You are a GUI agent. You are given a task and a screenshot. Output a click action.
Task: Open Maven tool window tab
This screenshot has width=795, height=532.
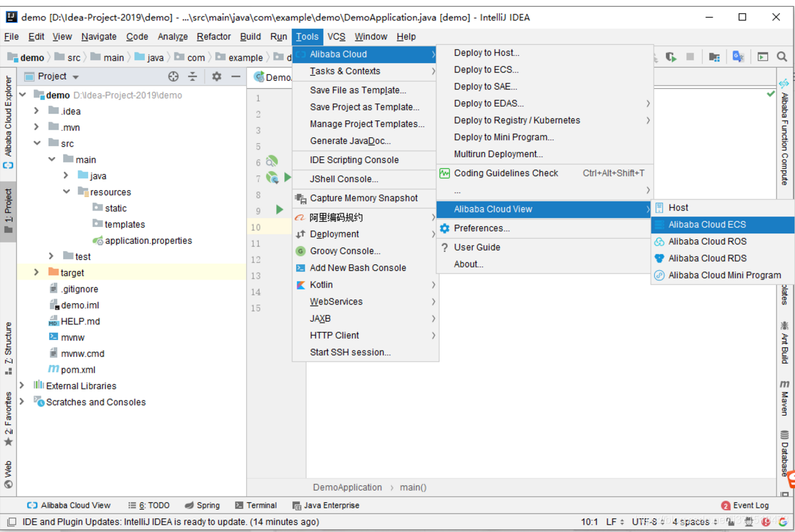coord(784,398)
